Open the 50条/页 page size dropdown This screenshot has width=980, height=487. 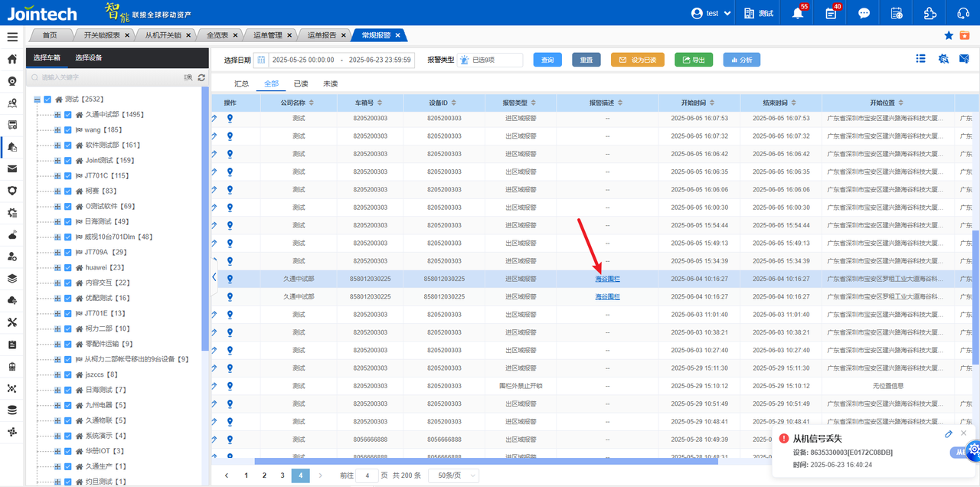click(453, 476)
